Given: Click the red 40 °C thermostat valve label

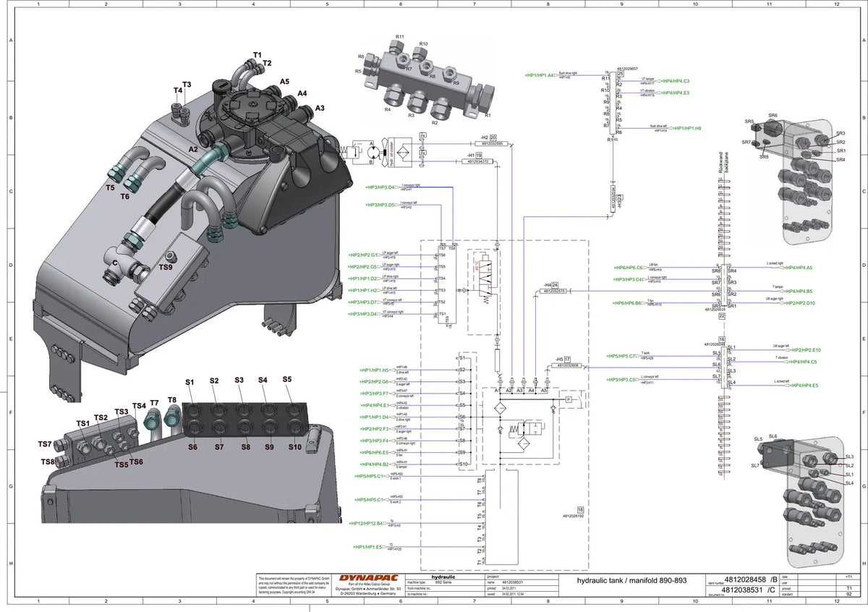Looking at the screenshot, I should (476, 266).
